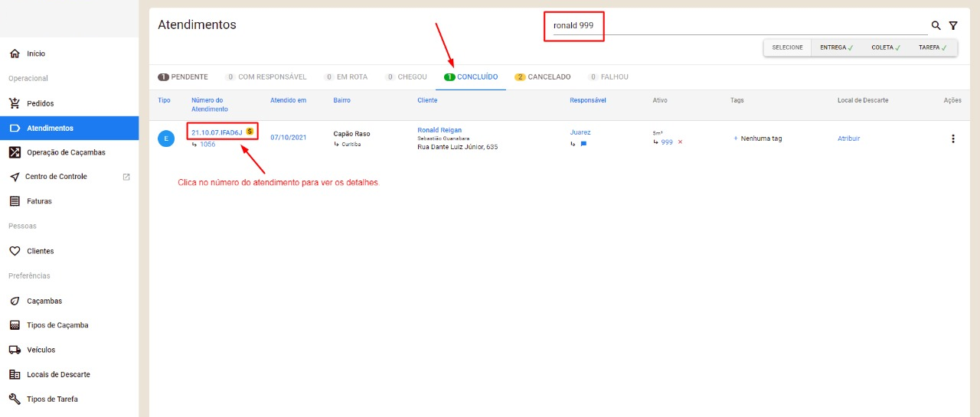Switch to the PENDENTE tab

pos(182,77)
